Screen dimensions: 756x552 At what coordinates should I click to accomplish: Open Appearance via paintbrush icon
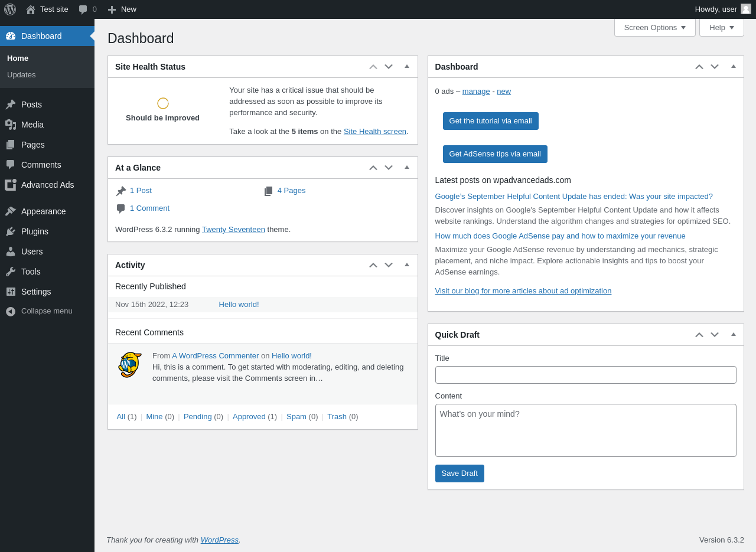click(11, 211)
